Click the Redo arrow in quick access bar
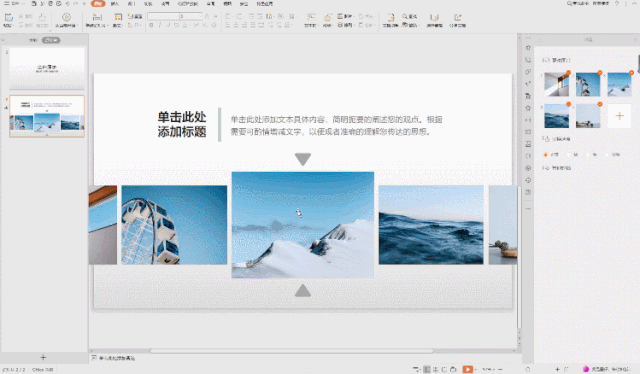Viewport: 640px width, 374px height. point(76,4)
